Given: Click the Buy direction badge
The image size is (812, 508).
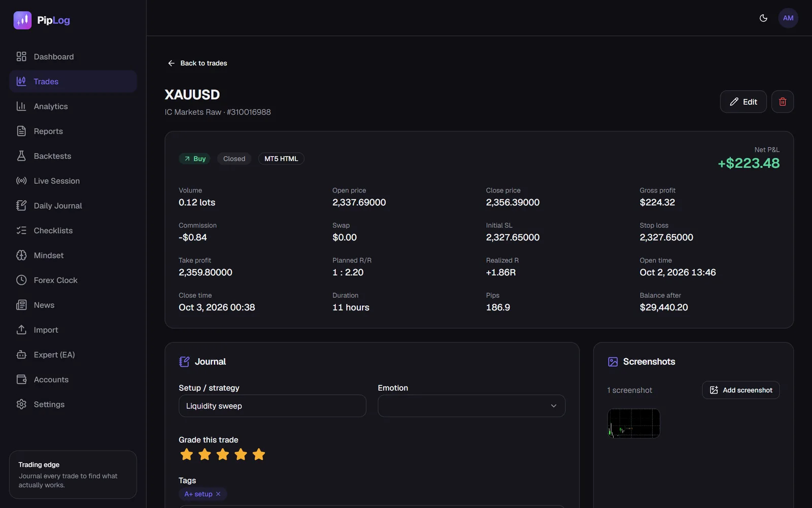Looking at the screenshot, I should coord(194,158).
